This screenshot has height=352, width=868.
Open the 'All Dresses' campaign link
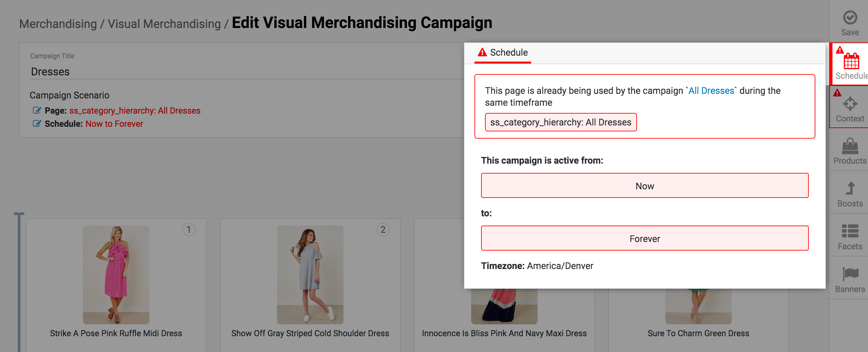(x=711, y=91)
